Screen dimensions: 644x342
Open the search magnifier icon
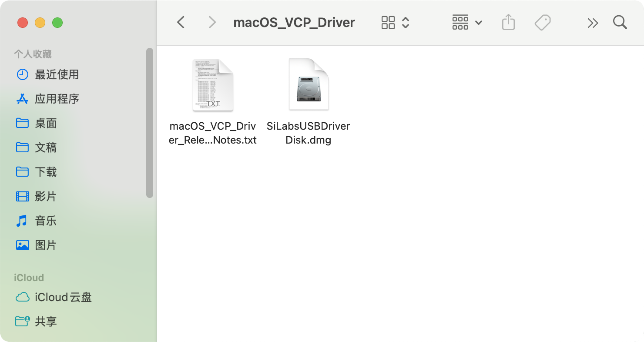620,22
